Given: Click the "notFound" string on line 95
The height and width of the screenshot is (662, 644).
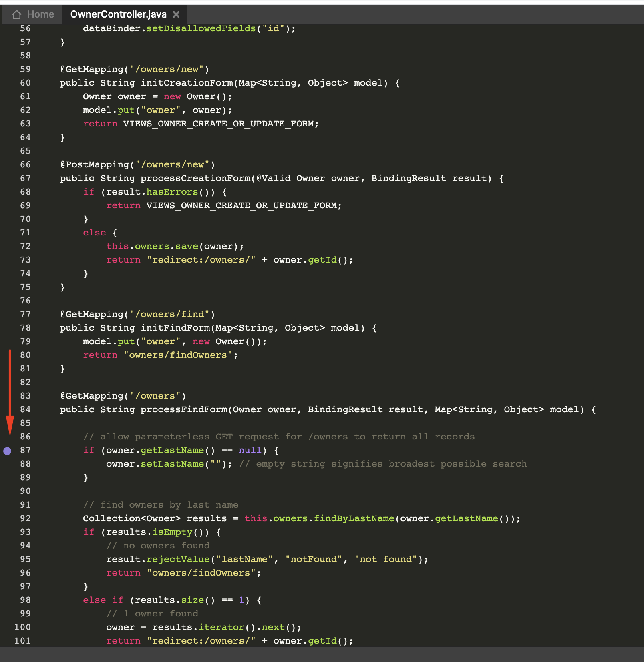Looking at the screenshot, I should click(314, 559).
